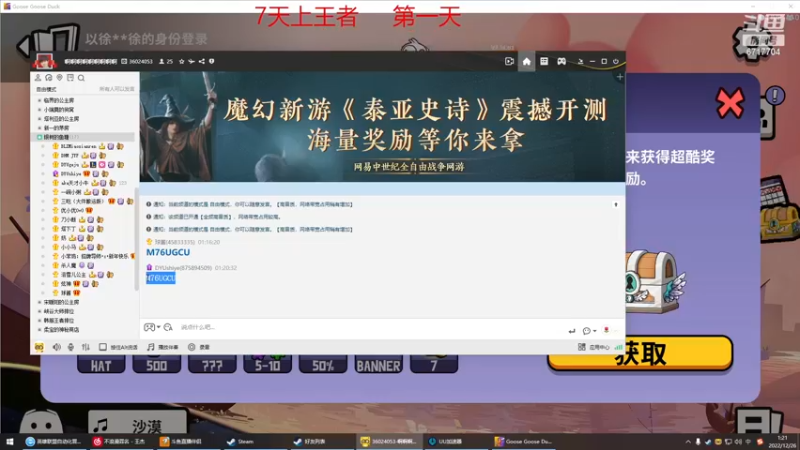This screenshot has height=450, width=800.
Task: Open the template layout icon in YY title bar
Action: [x=544, y=61]
